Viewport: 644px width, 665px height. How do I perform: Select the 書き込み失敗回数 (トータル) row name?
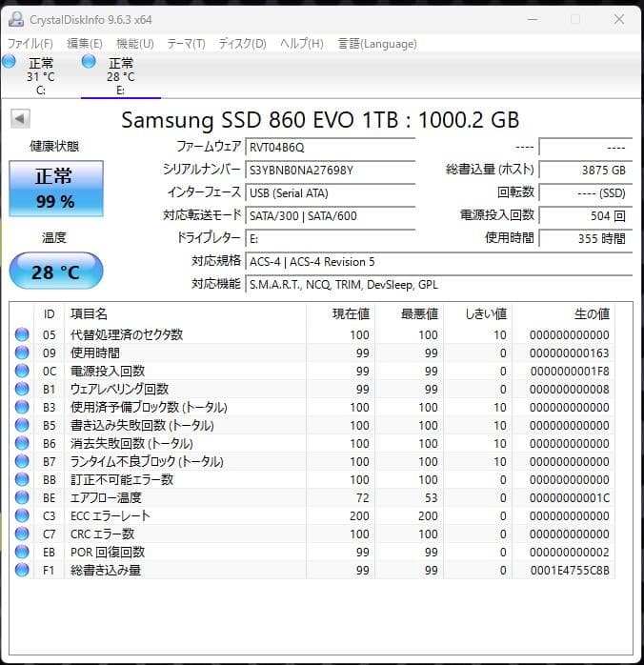[142, 425]
